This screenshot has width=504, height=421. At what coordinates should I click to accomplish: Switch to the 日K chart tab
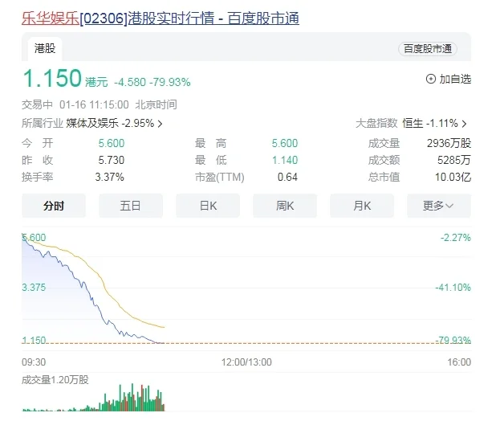pyautogui.click(x=208, y=206)
